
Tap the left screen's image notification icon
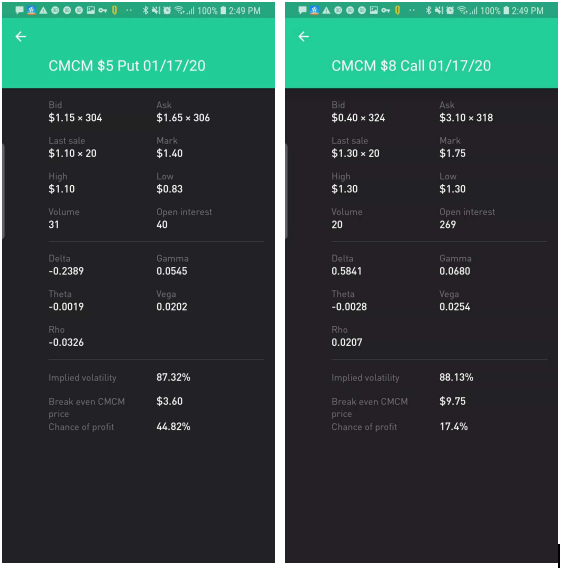(91, 11)
